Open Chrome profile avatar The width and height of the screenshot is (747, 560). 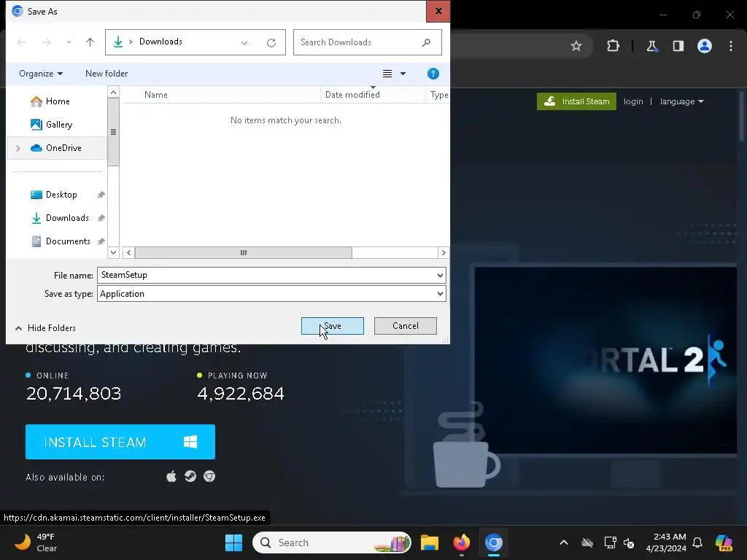pos(705,46)
